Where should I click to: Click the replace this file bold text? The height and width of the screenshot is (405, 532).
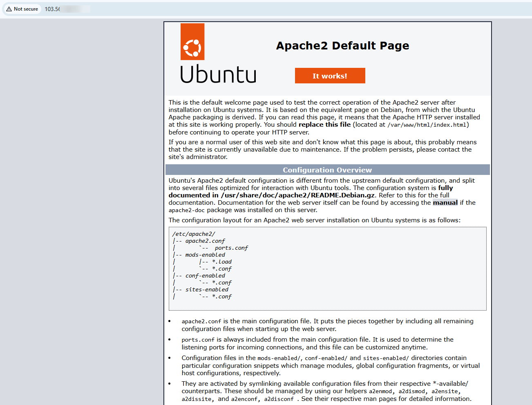(x=324, y=124)
